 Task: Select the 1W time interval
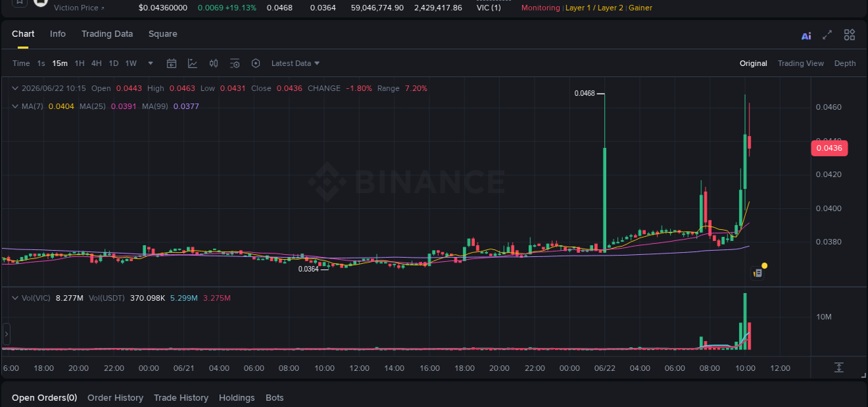(131, 63)
